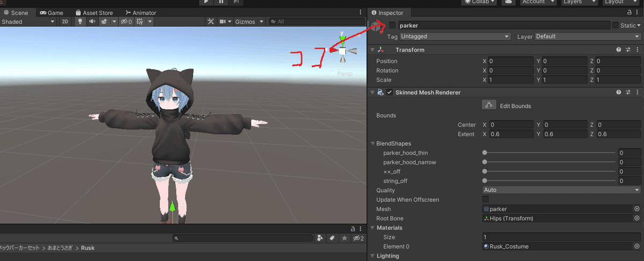The image size is (644, 261).
Task: Open Scene view kebab menu
Action: pos(361,12)
